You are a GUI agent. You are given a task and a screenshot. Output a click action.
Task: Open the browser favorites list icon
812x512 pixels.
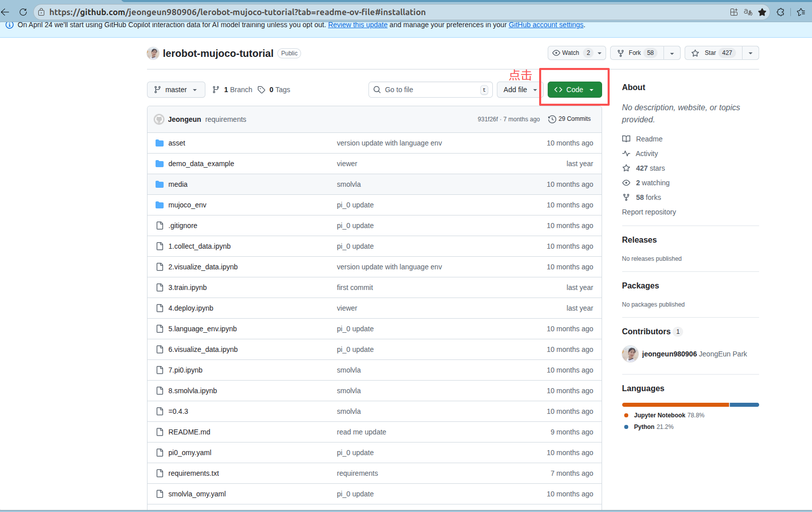point(801,12)
